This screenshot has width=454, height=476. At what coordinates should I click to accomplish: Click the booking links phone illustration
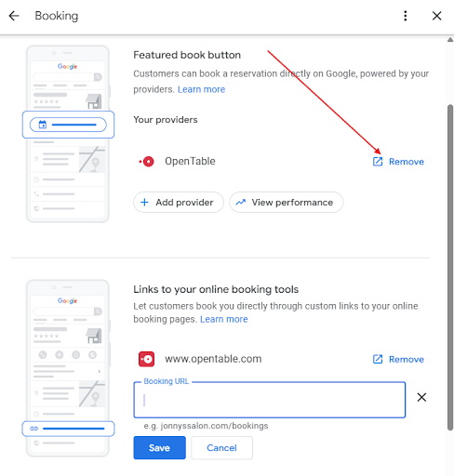coord(68,368)
